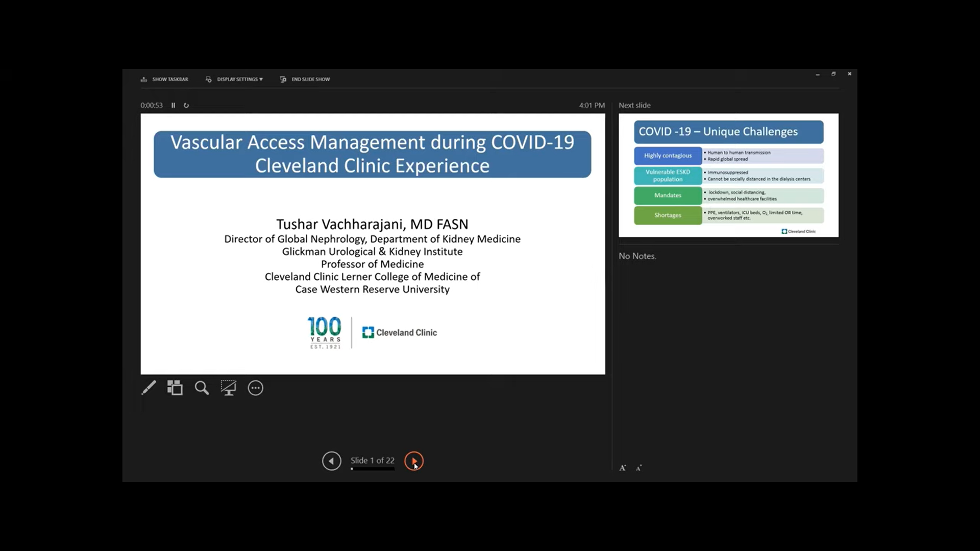Click the elapsed time 0:00:53

pos(152,105)
